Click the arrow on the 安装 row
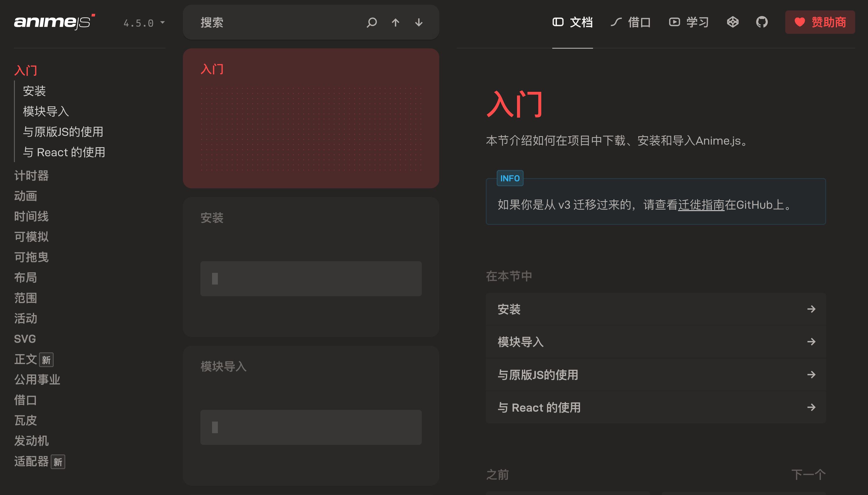868x495 pixels. click(811, 309)
